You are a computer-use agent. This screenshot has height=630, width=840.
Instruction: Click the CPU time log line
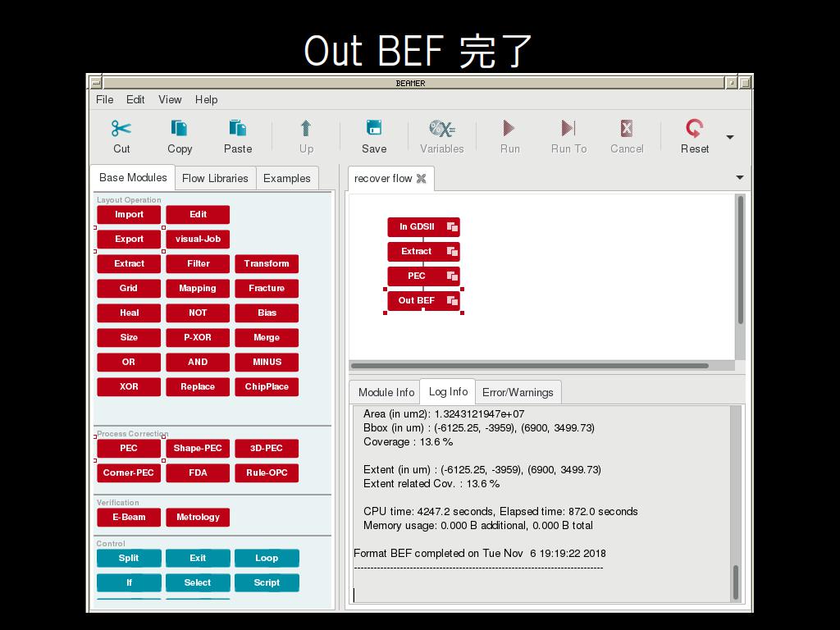point(500,512)
